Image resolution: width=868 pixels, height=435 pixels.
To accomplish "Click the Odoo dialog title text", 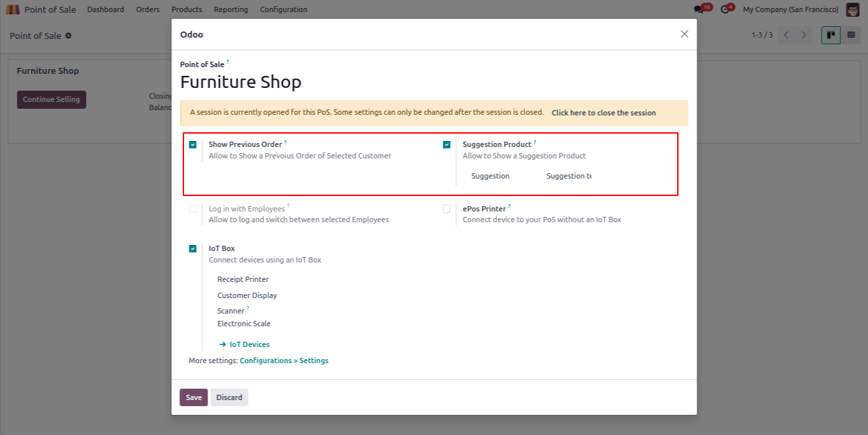I will 191,34.
